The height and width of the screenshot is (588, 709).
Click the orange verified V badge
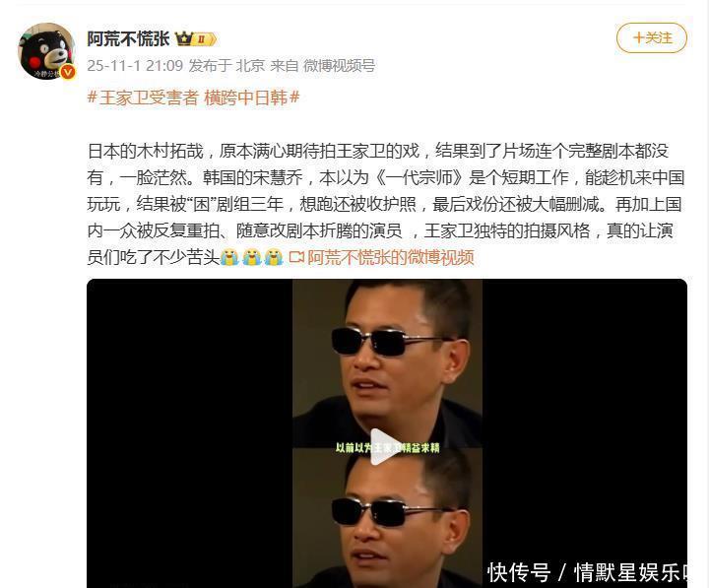pos(68,72)
